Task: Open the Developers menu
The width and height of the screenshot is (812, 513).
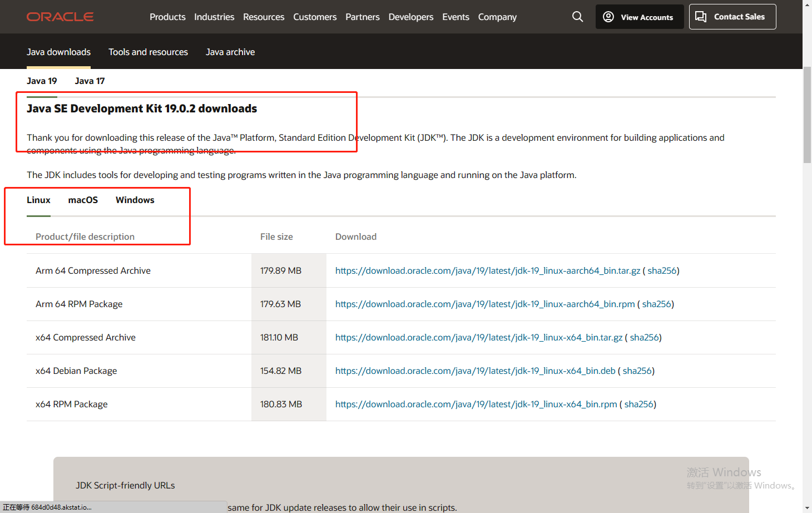Action: pyautogui.click(x=411, y=17)
